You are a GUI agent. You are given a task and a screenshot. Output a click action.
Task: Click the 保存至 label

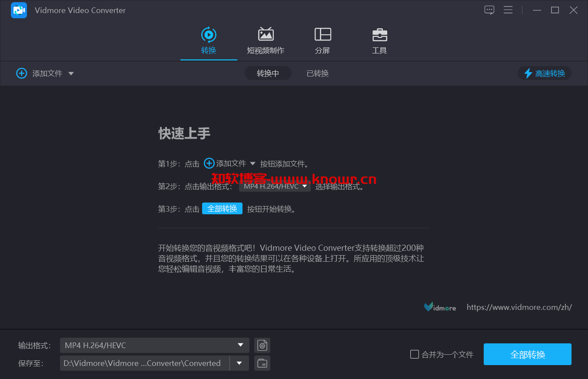(30, 363)
